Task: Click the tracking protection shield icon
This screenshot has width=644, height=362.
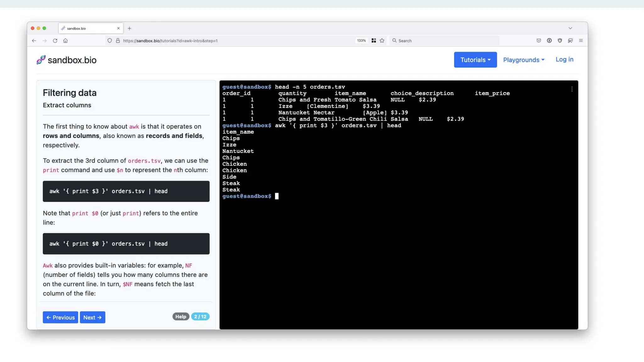Action: click(109, 41)
